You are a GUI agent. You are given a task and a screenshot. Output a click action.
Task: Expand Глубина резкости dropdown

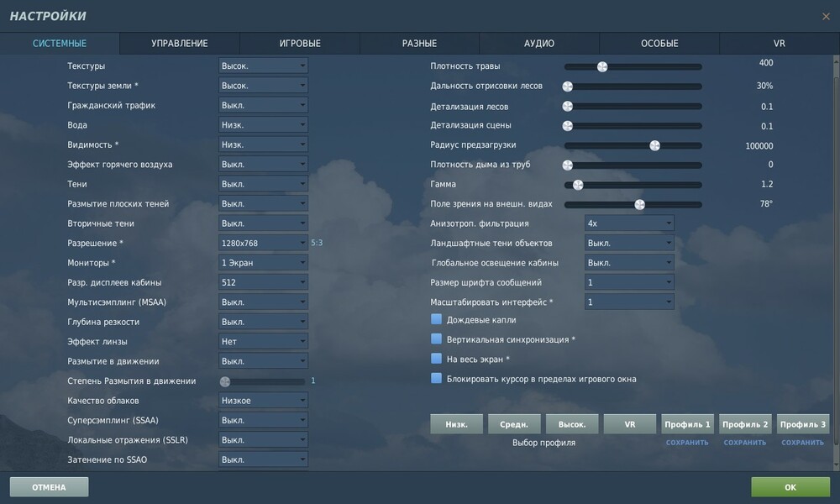pyautogui.click(x=263, y=322)
